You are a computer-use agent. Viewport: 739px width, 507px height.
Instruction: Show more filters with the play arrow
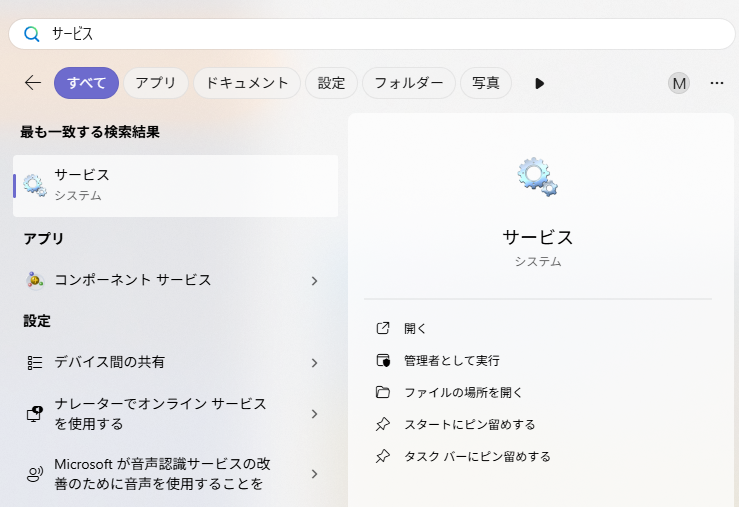[540, 83]
